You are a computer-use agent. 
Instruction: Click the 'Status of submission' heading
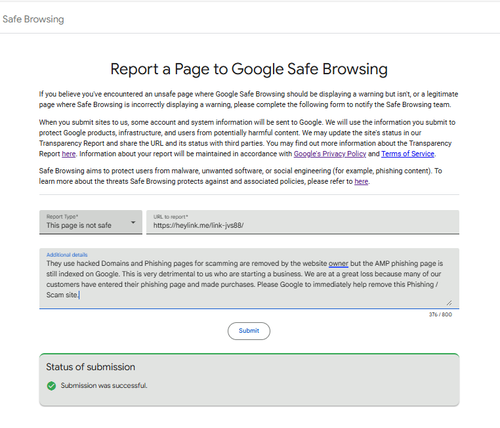point(91,367)
